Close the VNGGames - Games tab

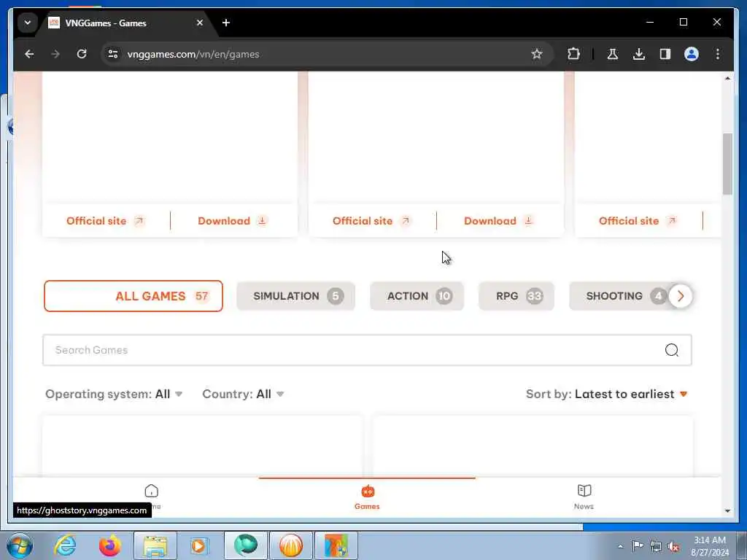point(200,23)
